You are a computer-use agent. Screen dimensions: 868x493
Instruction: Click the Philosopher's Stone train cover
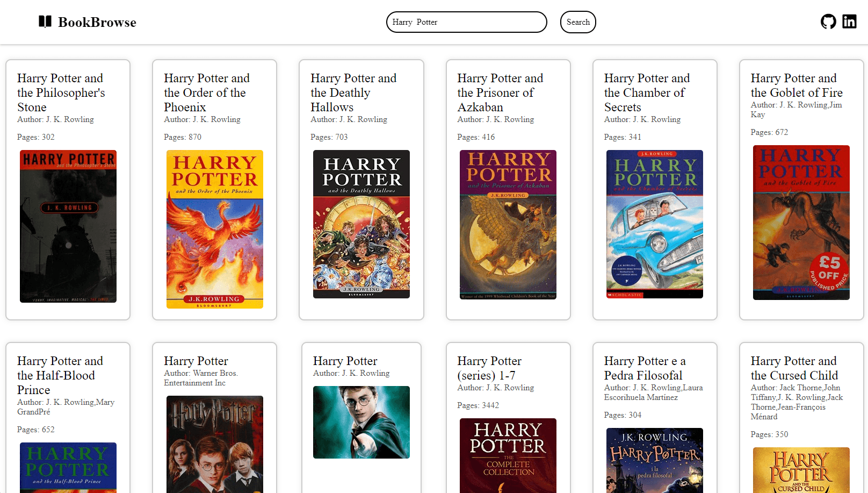[x=68, y=226]
